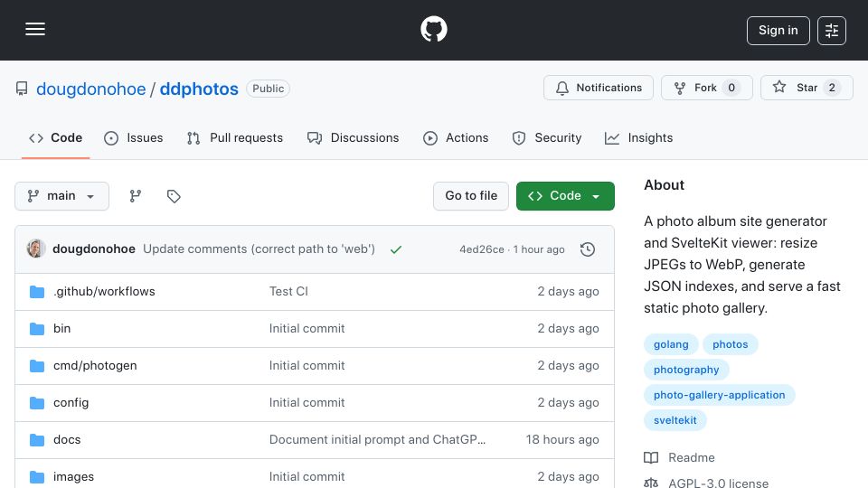Open the appearance settings icon button
Viewport: 868px width, 488px height.
[x=832, y=31]
